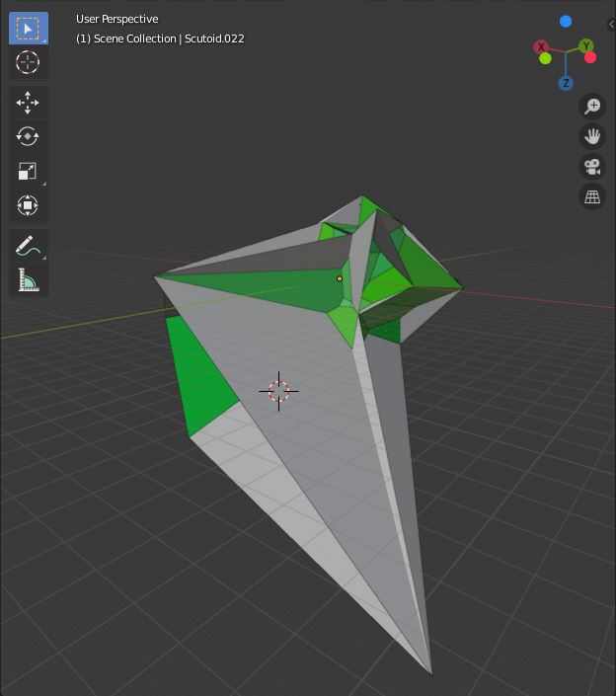616x696 pixels.
Task: Select the Scale tool
Action: [28, 171]
